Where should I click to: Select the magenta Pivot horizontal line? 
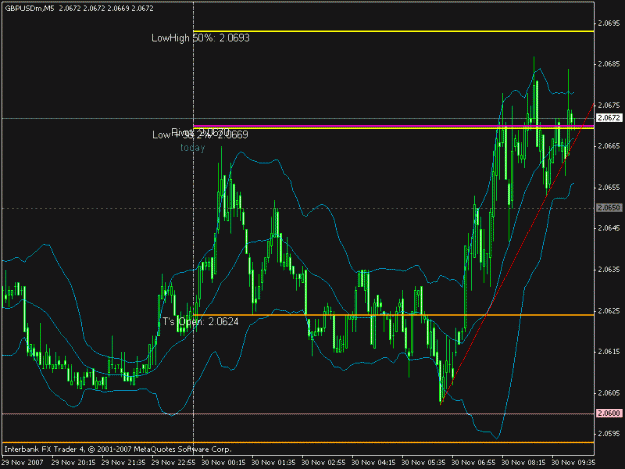[x=394, y=126]
